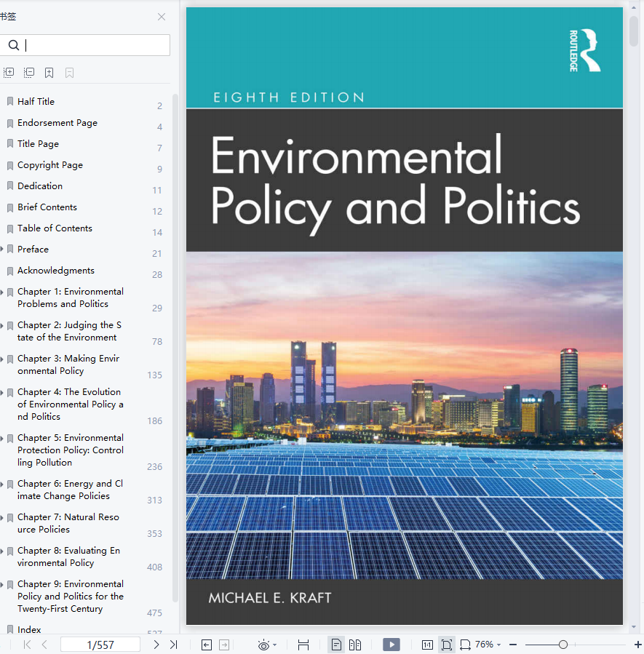Viewport: 644px width, 654px height.
Task: Go to Dedication bookmark
Action: tap(40, 186)
